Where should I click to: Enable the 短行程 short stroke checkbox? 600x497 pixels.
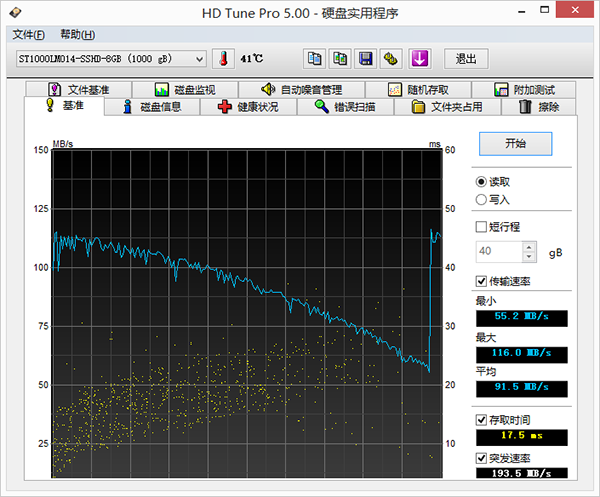(481, 227)
